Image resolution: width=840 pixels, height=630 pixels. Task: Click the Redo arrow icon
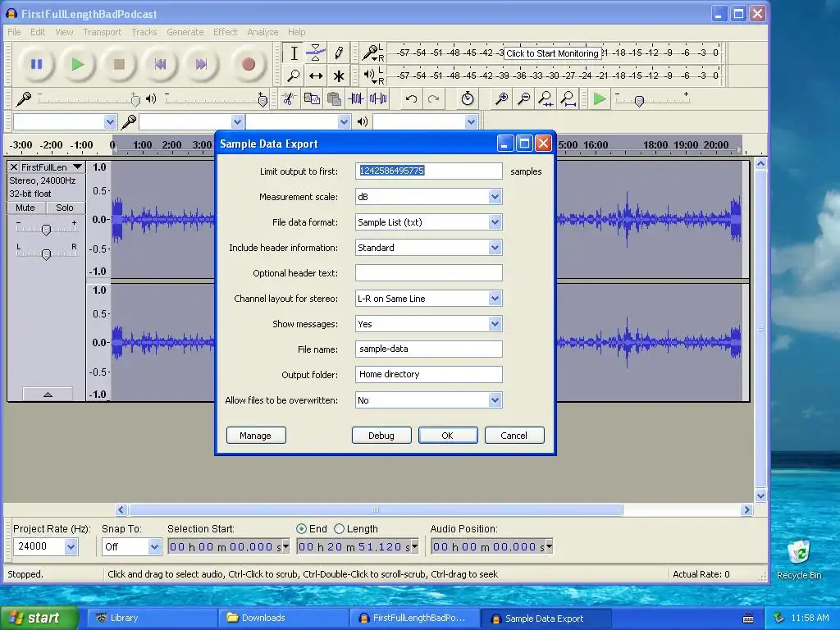(433, 98)
